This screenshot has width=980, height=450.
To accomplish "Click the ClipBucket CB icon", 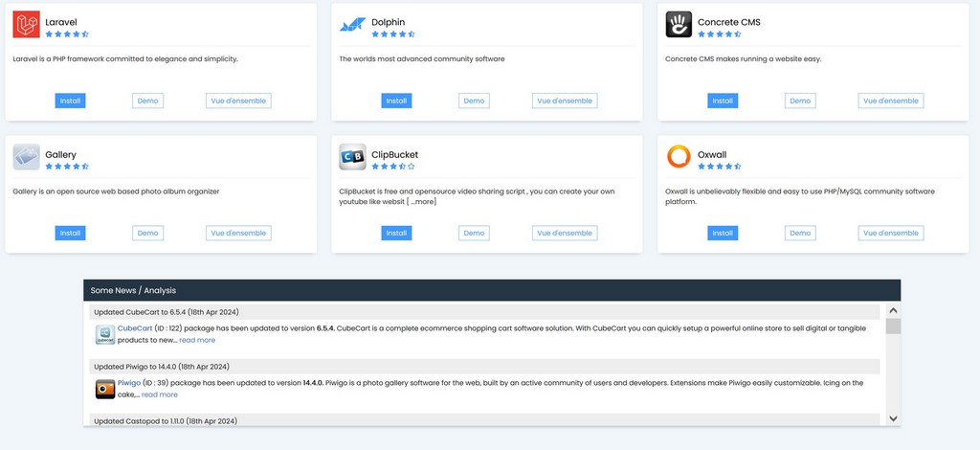I will tap(352, 157).
